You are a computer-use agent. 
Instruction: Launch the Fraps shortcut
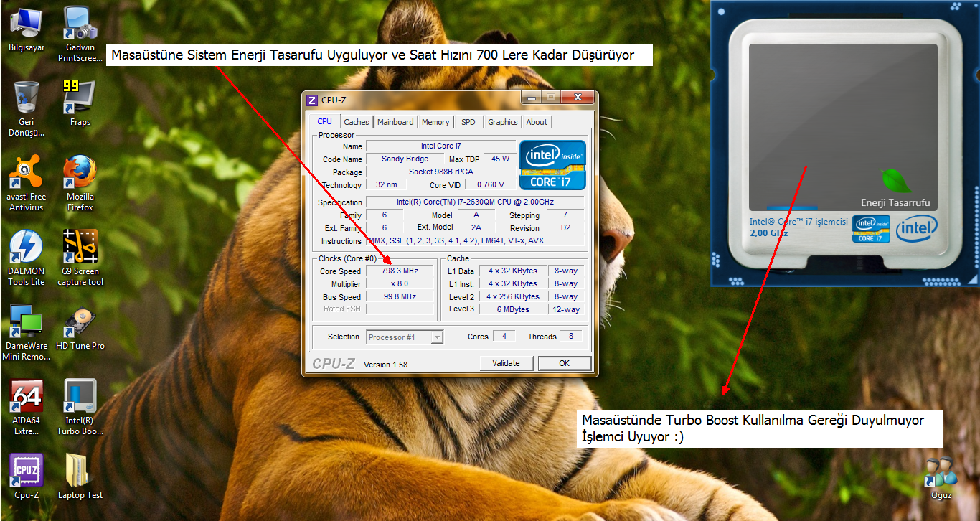pyautogui.click(x=80, y=103)
